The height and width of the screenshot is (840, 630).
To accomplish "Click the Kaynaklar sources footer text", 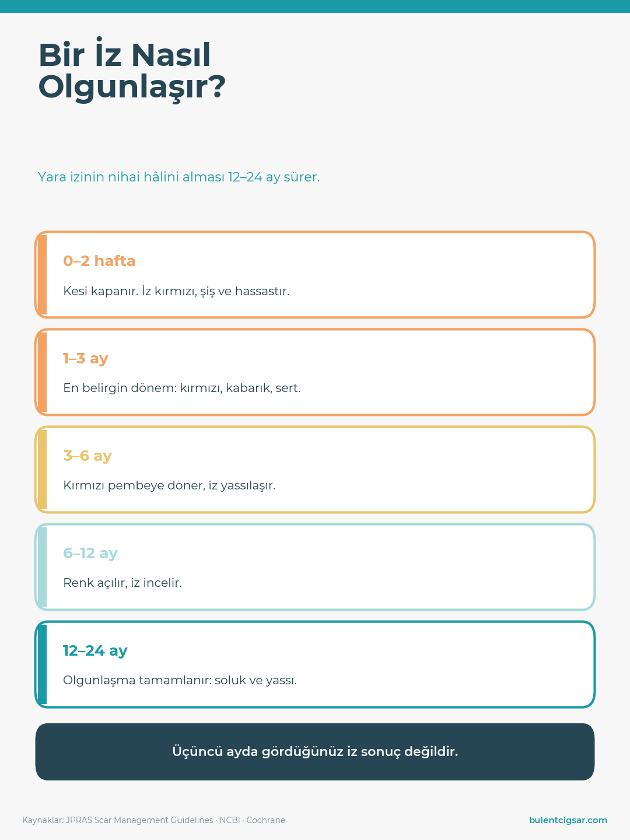I will tap(154, 820).
